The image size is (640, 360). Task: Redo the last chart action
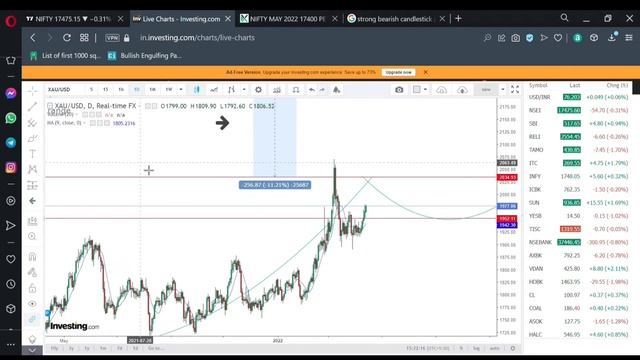click(x=322, y=89)
